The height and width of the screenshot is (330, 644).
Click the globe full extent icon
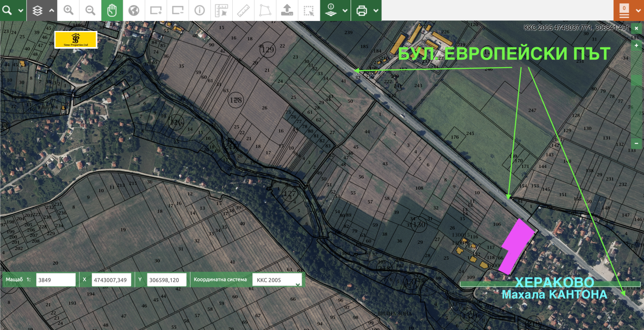pos(134,10)
